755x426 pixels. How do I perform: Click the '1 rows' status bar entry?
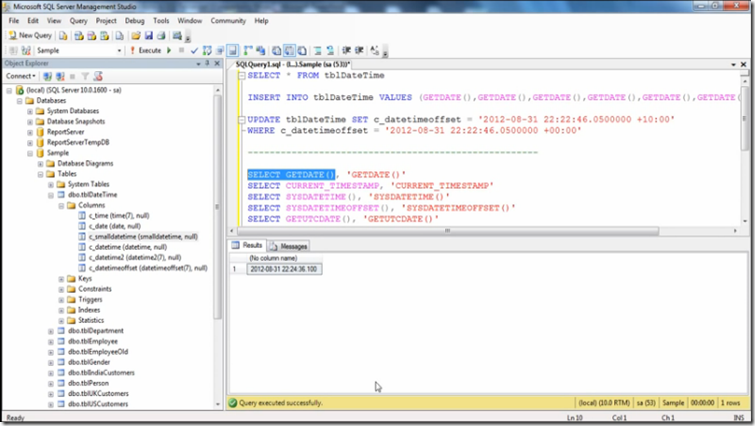(731, 403)
